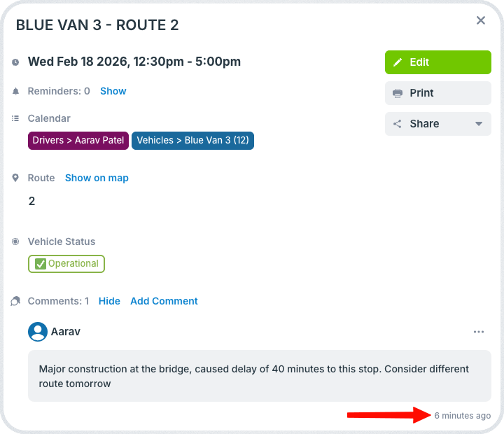504x434 pixels.
Task: Select the Vehicles > Blue Van 3 tag
Action: pos(192,141)
